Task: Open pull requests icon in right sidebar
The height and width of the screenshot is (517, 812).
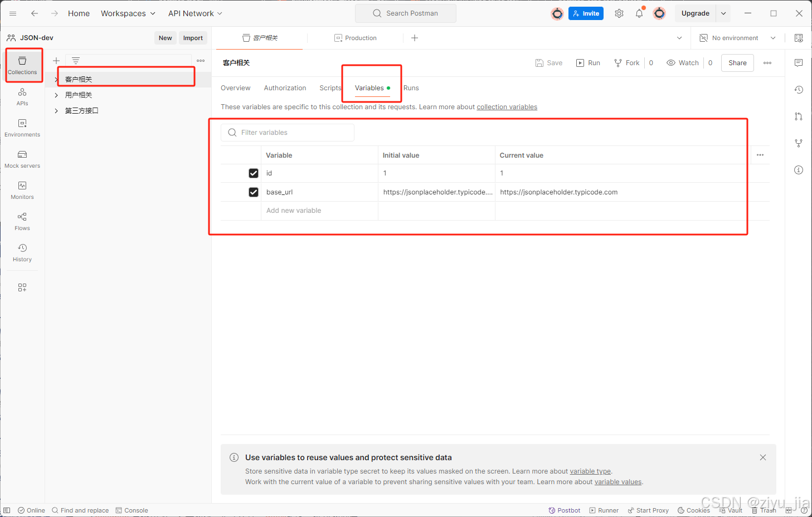Action: (x=799, y=116)
